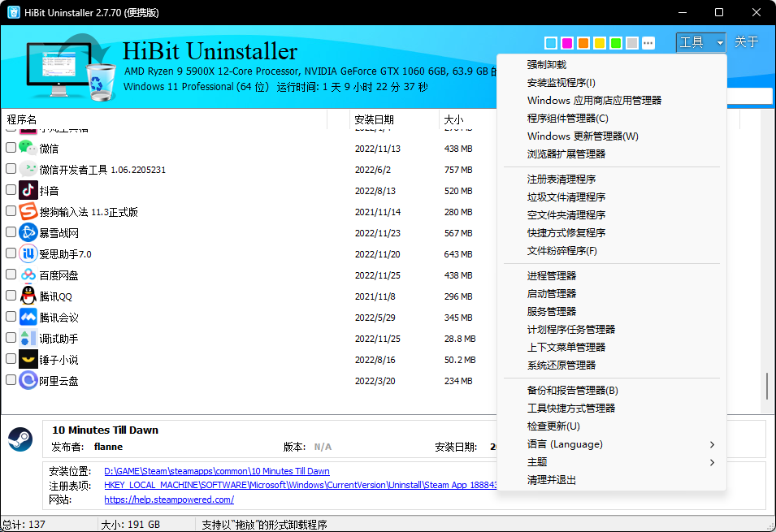The width and height of the screenshot is (776, 532).
Task: Expand the 语言 (Language) submenu arrow
Action: pos(712,444)
